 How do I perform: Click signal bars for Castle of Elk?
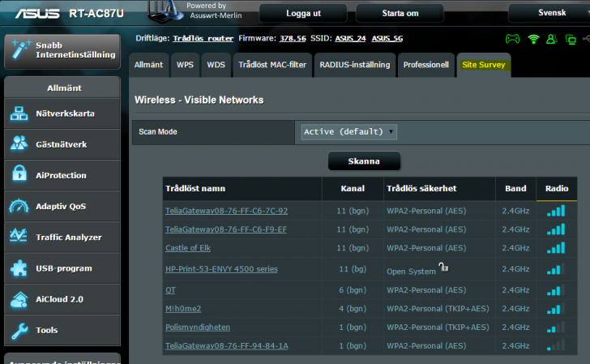pyautogui.click(x=556, y=248)
